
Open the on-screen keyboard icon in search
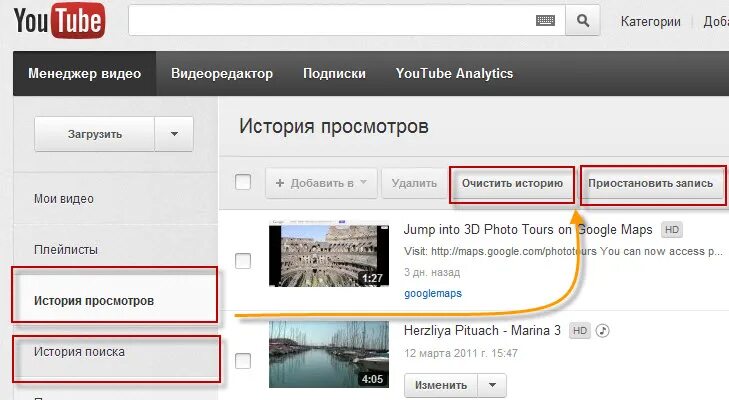point(545,20)
